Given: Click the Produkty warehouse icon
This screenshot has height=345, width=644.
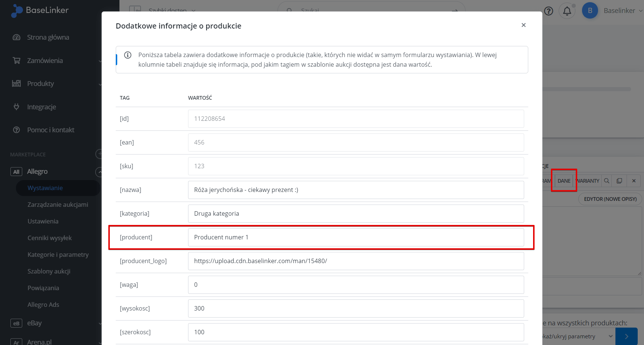Looking at the screenshot, I should click(x=16, y=83).
